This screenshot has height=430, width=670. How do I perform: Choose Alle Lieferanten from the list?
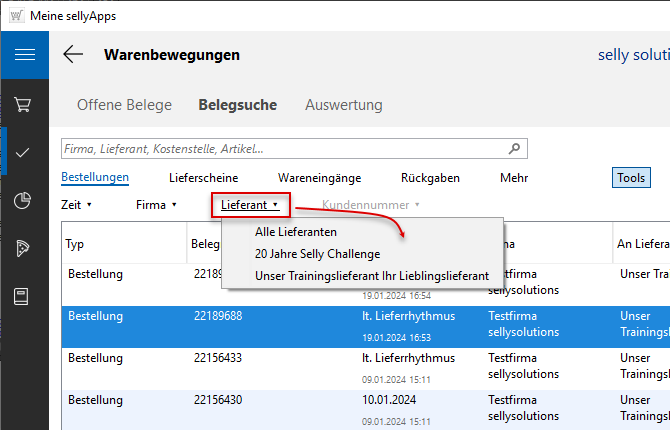(295, 232)
